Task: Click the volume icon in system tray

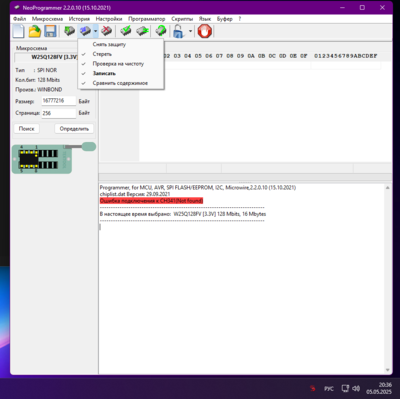Action: 356,388
